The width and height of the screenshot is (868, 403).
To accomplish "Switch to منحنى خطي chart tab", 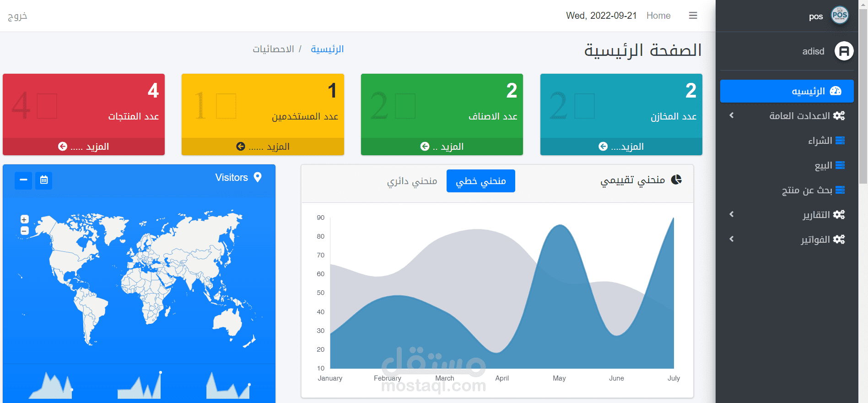I will pos(481,181).
